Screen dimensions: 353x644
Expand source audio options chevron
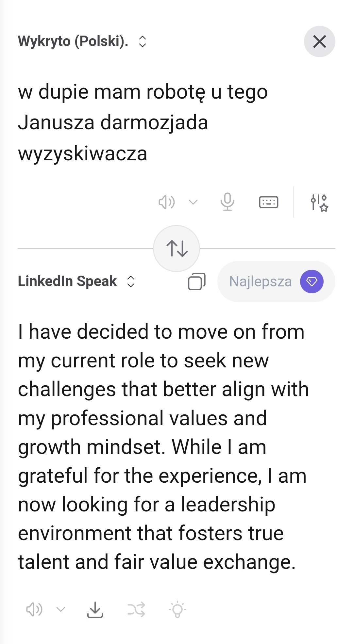coord(193,202)
